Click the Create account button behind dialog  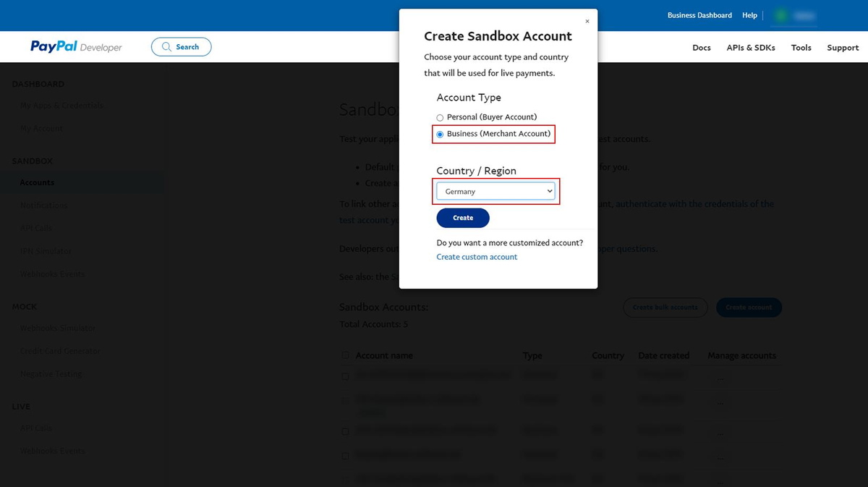click(749, 308)
